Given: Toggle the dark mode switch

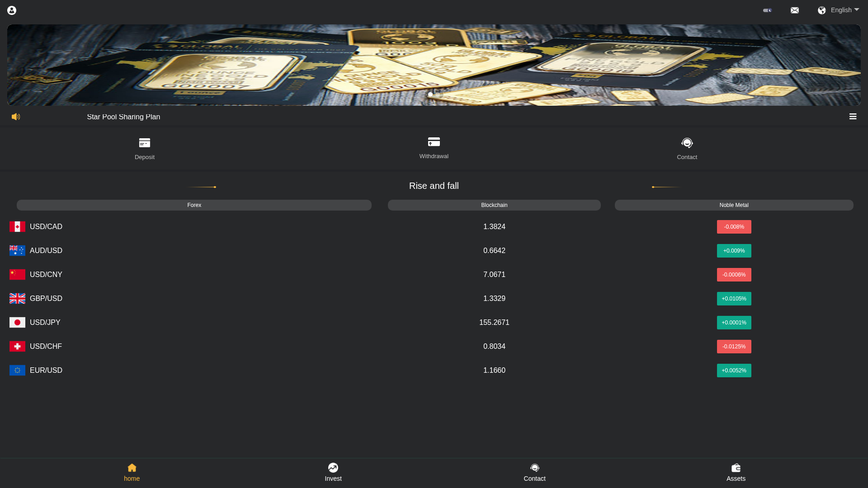Looking at the screenshot, I should pyautogui.click(x=768, y=10).
